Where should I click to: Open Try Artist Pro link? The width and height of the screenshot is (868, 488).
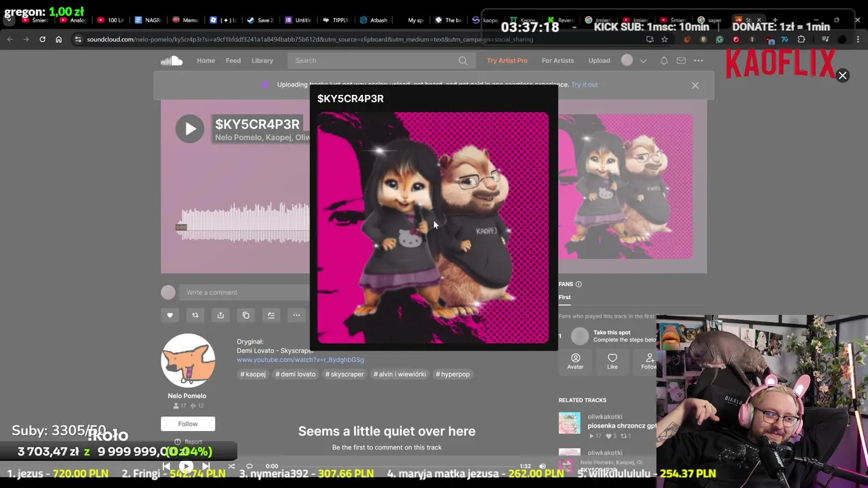[507, 60]
